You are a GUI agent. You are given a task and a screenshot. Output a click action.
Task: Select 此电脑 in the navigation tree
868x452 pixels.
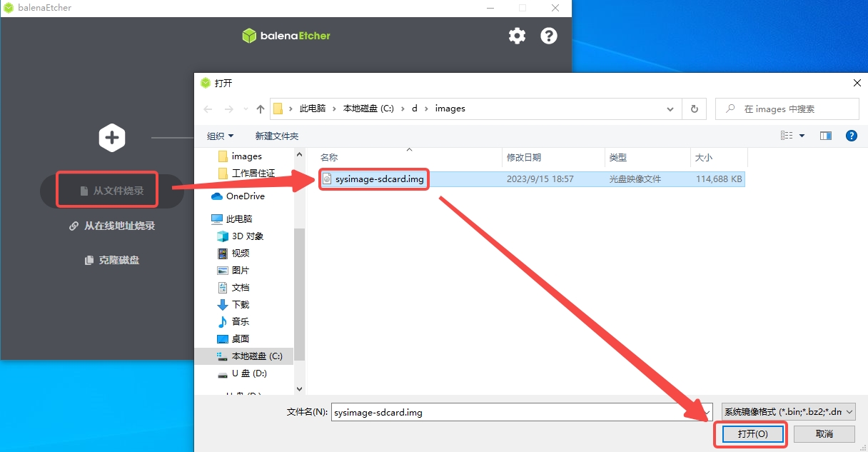(232, 219)
